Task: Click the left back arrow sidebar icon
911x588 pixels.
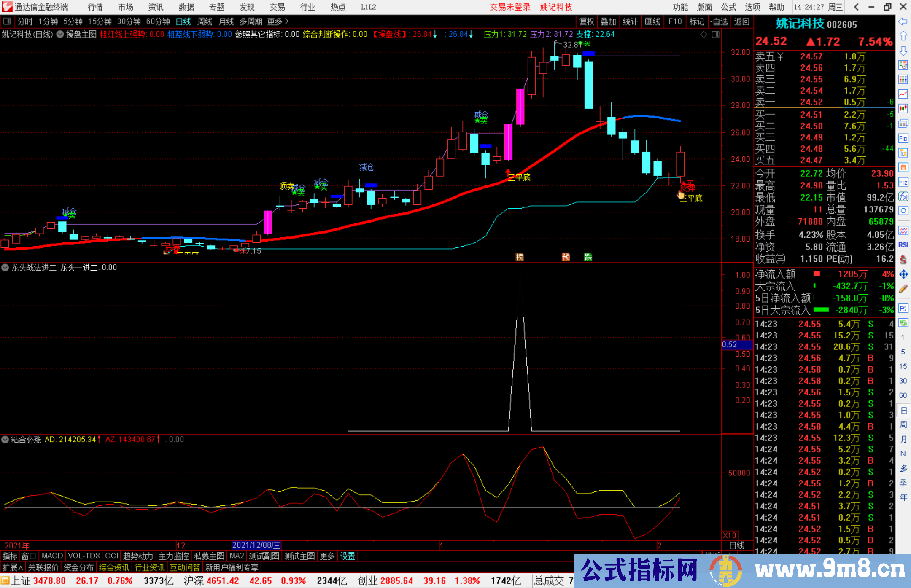Action: pos(903,21)
